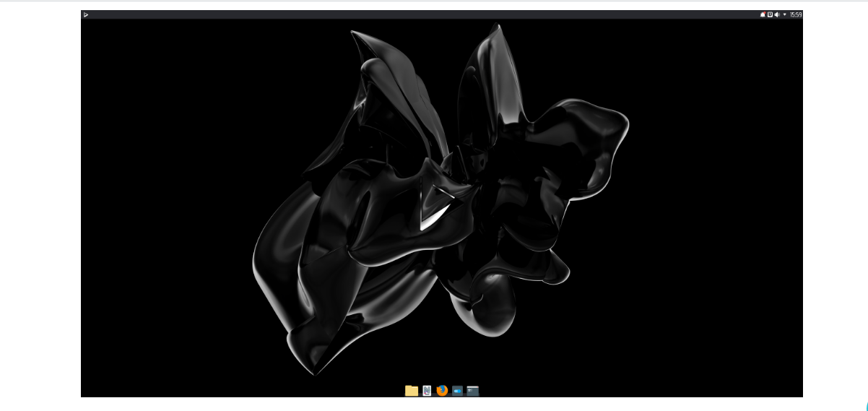
Task: Open the applications menu arrow icon in top panel
Action: point(86,14)
